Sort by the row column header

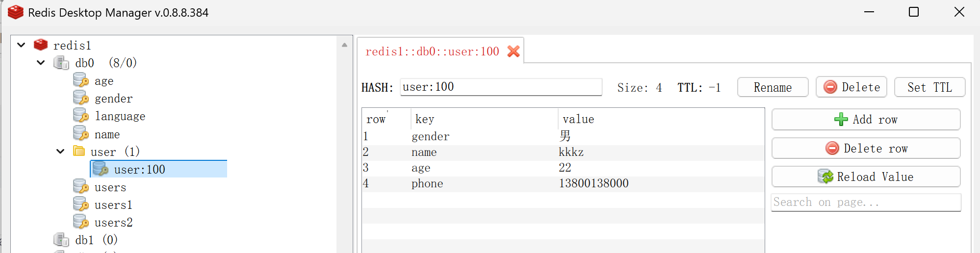tap(386, 119)
